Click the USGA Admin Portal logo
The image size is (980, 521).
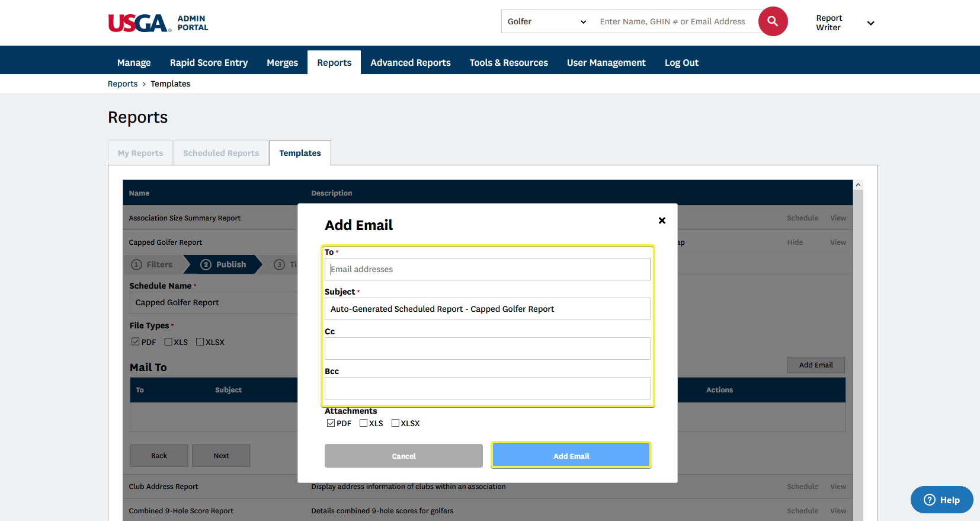coord(158,23)
